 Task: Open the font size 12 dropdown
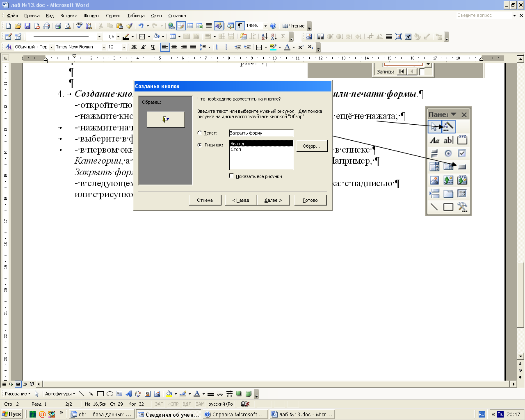(124, 47)
